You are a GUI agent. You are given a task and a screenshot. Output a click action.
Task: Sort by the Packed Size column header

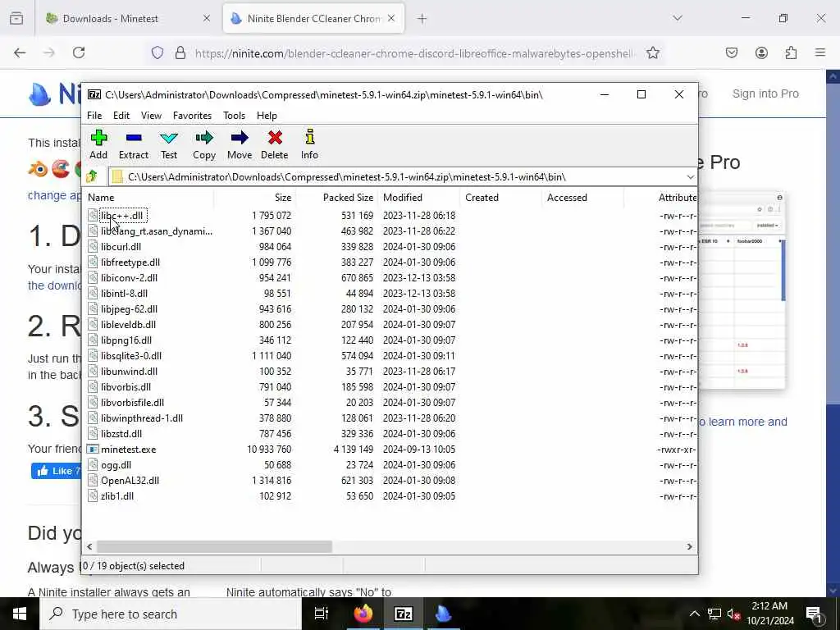pos(337,197)
